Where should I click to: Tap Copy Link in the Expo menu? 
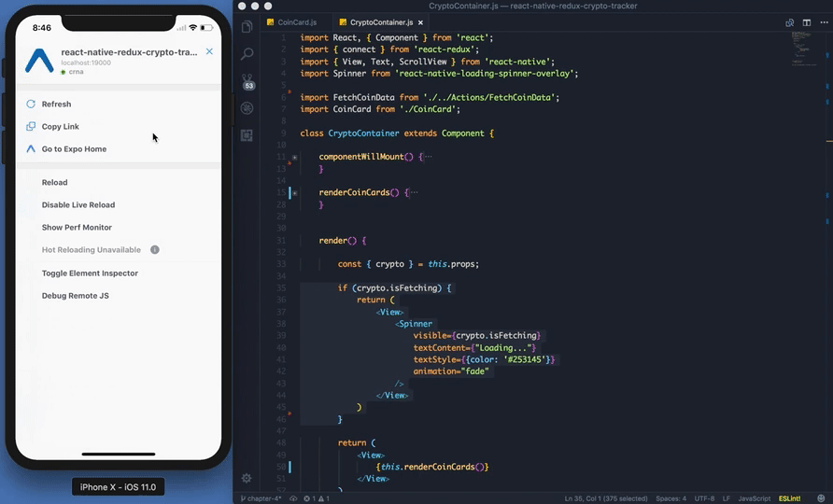(118, 126)
